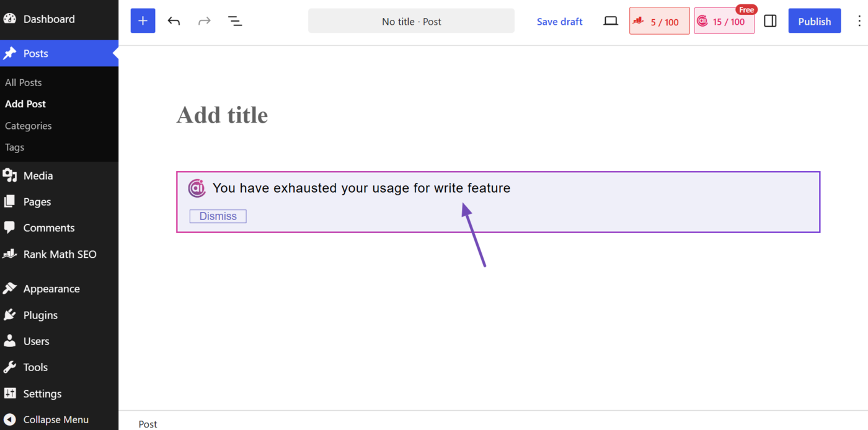Viewport: 868px width, 430px height.
Task: Click the Posts pushpin icon
Action: pyautogui.click(x=10, y=53)
